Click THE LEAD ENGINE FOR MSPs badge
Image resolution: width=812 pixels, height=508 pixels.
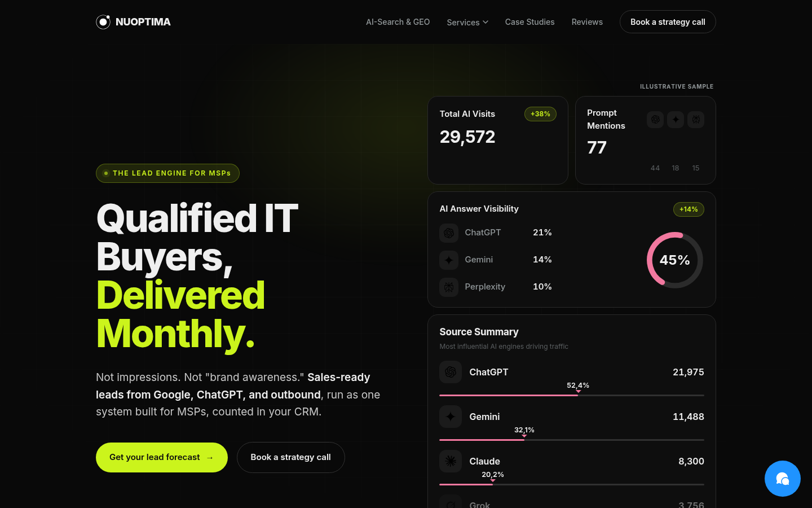(167, 173)
